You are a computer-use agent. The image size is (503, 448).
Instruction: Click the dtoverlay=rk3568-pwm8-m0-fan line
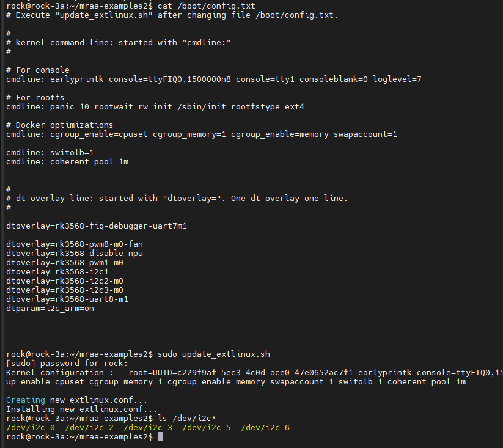click(75, 244)
